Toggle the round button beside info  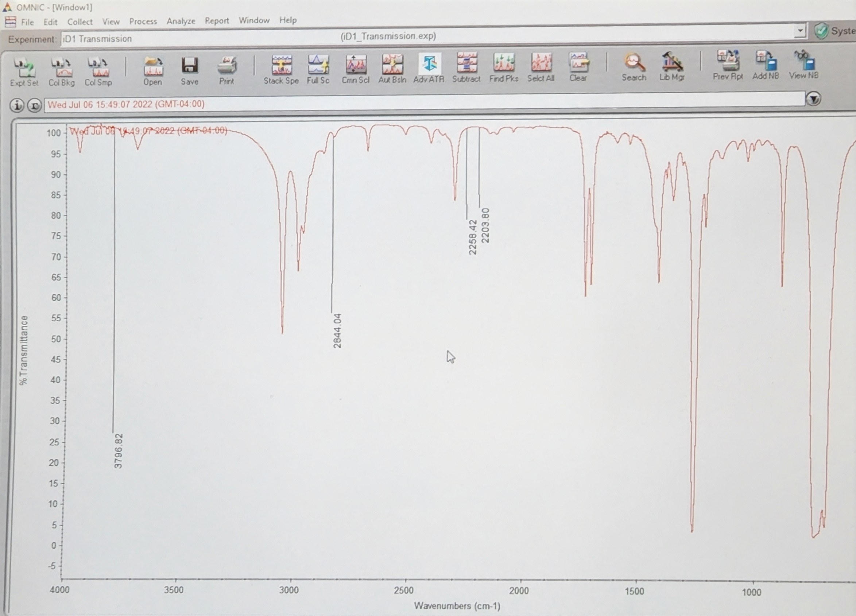(34, 105)
